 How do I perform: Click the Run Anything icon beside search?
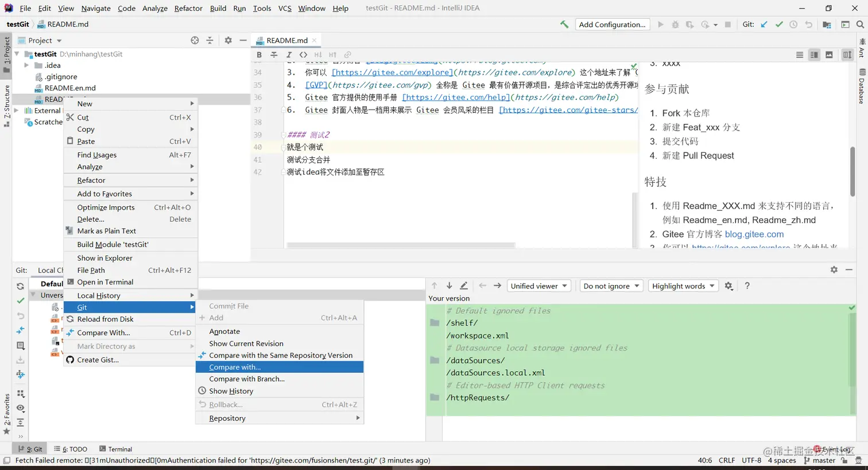(845, 24)
